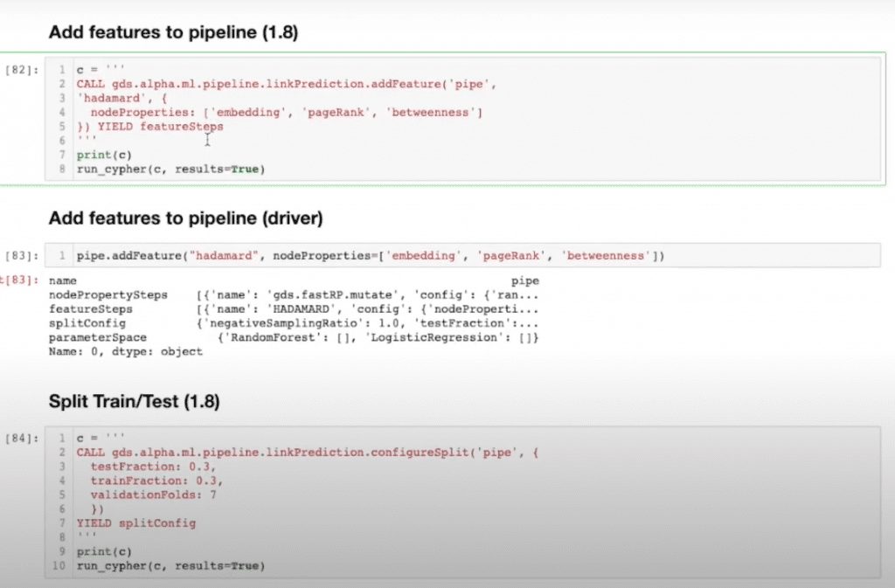The image size is (895, 588).
Task: Click the print(c) line in cell 82
Action: tap(104, 156)
